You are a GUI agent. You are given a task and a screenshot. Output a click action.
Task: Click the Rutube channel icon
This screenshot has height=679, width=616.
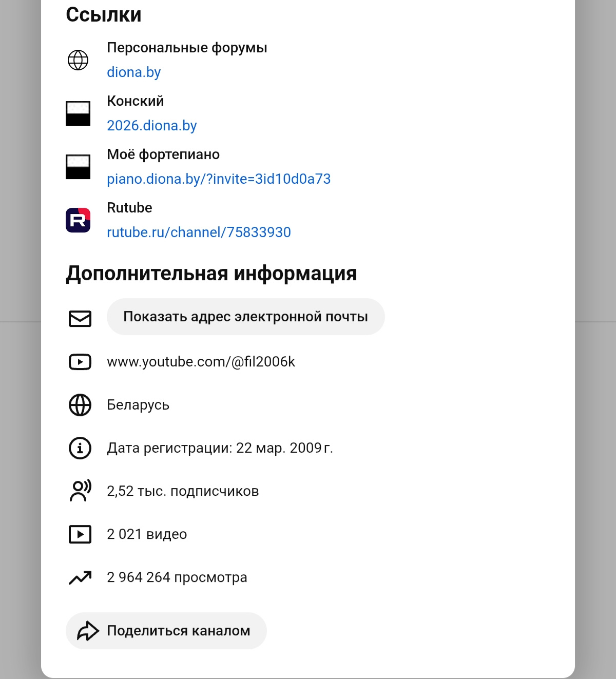78,220
